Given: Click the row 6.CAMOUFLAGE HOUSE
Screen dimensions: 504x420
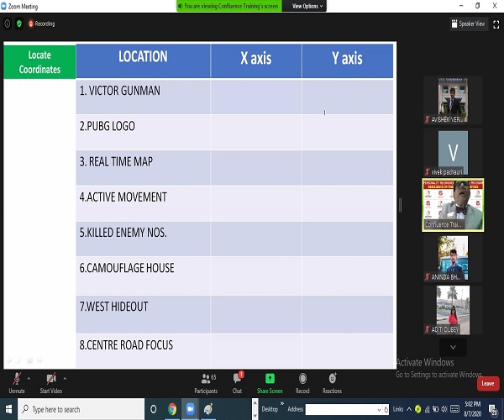Looking at the screenshot, I should (x=234, y=276).
